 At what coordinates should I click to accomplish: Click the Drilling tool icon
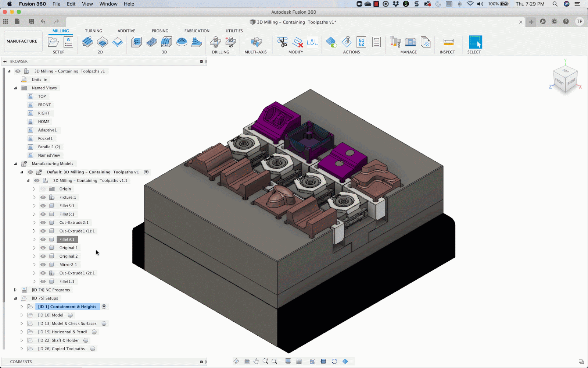coord(215,42)
